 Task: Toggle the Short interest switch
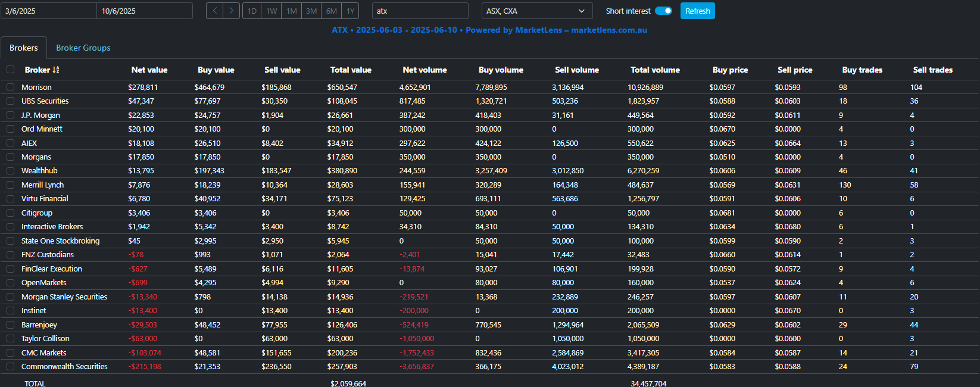point(663,11)
